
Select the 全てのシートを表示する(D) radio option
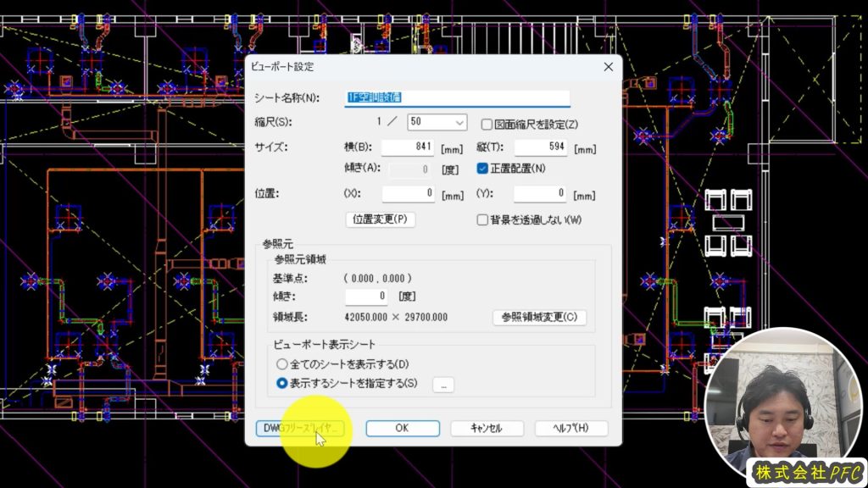[x=282, y=364]
